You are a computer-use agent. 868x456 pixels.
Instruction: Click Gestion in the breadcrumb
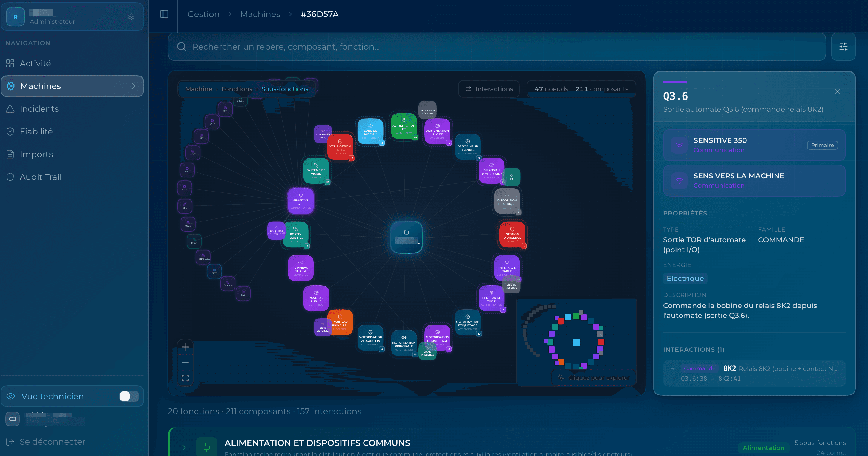[x=203, y=14]
